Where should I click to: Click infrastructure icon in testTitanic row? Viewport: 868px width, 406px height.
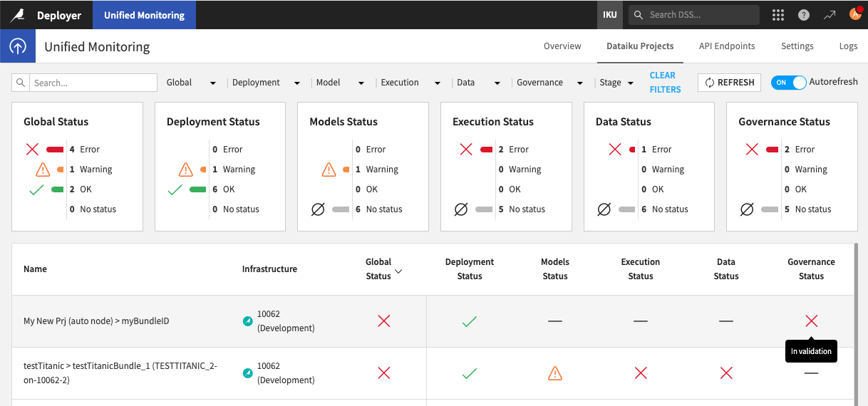[x=247, y=373]
